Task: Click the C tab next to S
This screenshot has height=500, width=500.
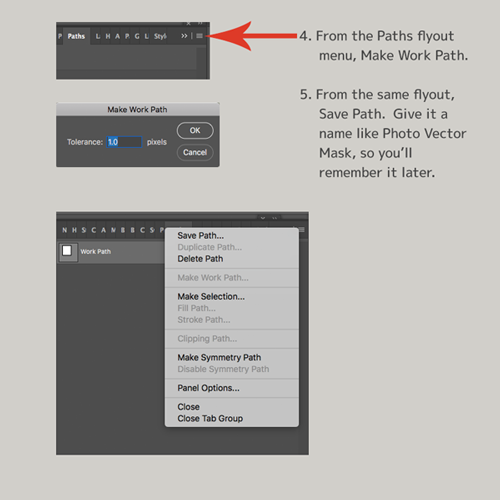Action: (94, 230)
